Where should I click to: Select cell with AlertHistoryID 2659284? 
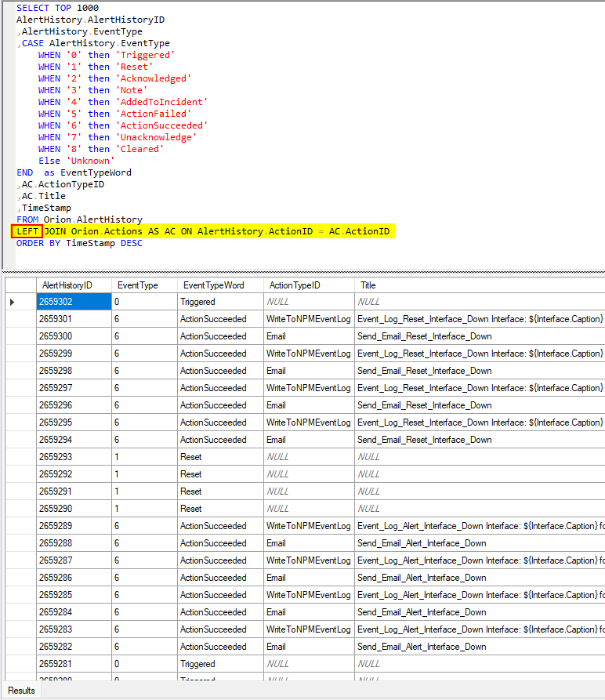point(74,612)
